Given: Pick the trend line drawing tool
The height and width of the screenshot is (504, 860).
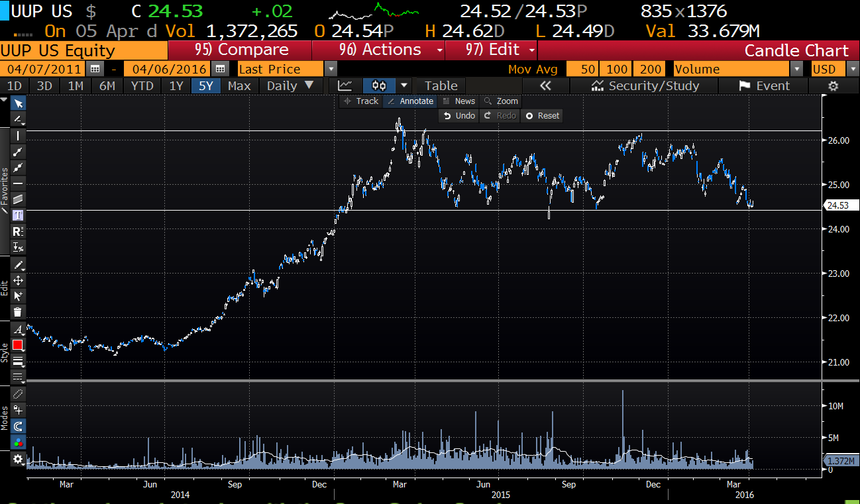Looking at the screenshot, I should coord(18,152).
